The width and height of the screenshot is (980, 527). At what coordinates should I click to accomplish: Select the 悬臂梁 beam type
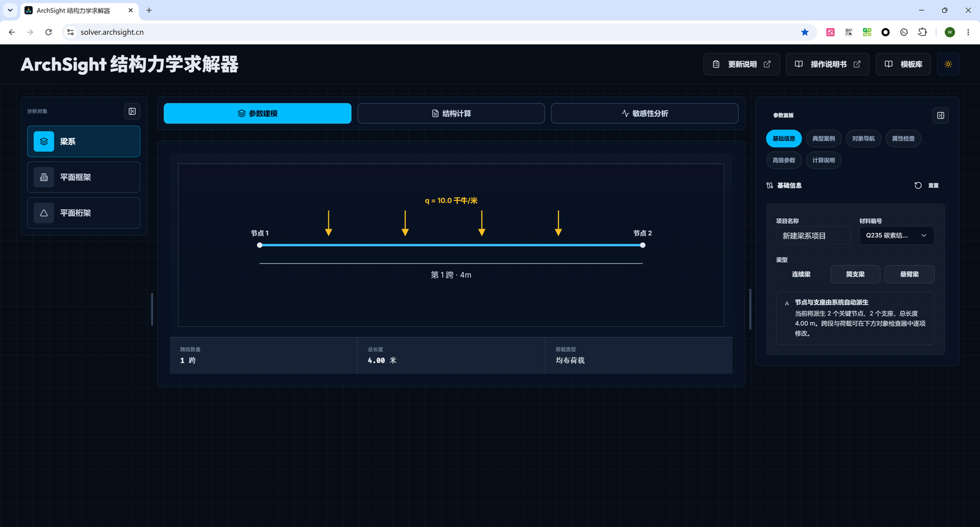coord(910,275)
